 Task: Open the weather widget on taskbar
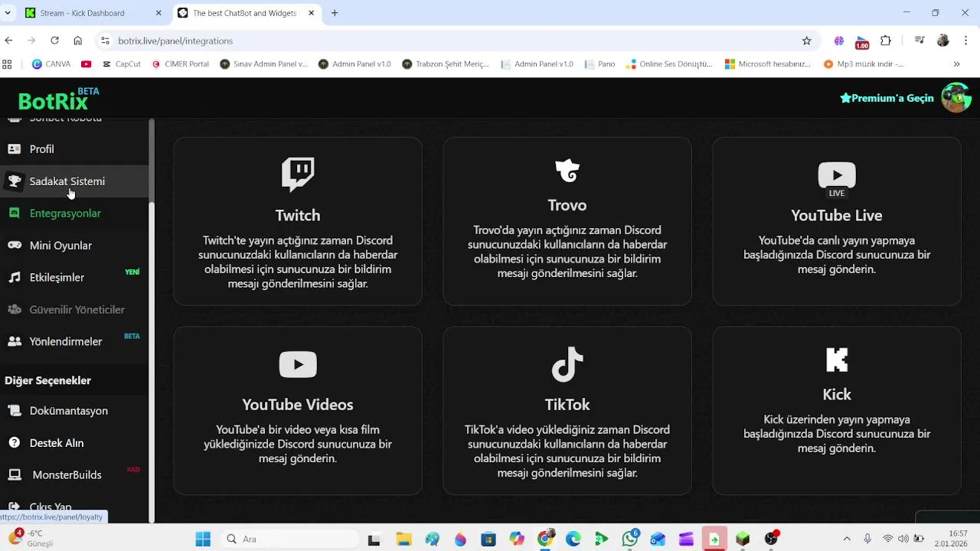pos(31,539)
